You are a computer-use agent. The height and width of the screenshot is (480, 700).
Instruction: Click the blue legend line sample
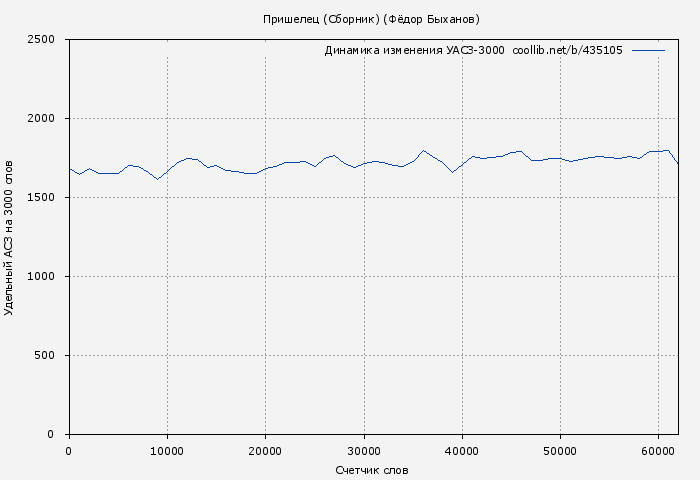(648, 50)
